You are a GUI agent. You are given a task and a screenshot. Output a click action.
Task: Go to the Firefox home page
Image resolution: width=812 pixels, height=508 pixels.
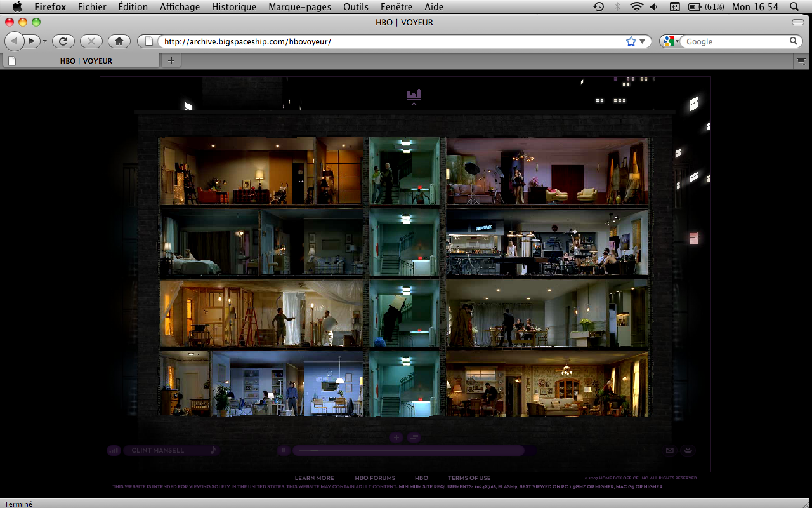point(119,41)
